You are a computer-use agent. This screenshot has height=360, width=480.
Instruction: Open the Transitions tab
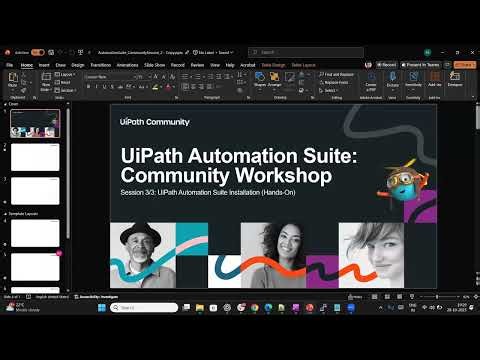point(100,65)
